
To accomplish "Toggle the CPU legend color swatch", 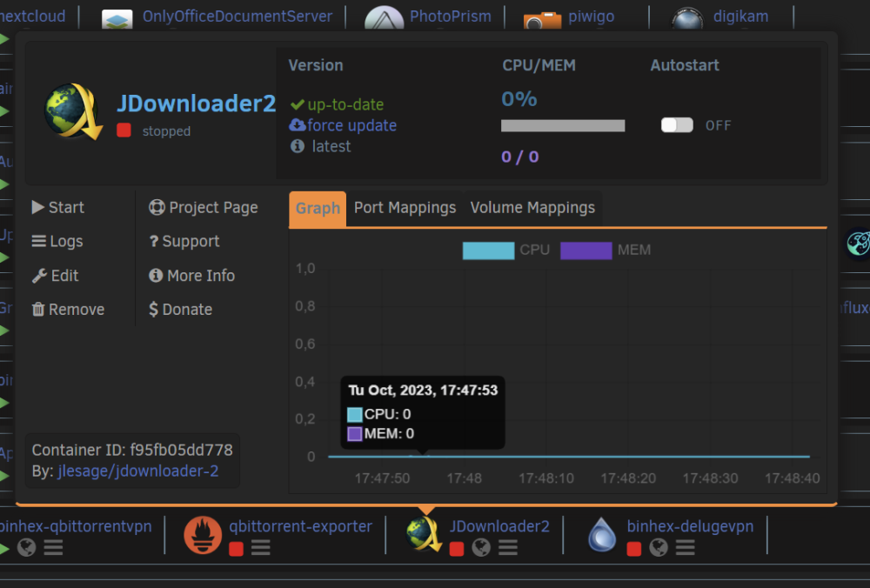I will (x=488, y=251).
